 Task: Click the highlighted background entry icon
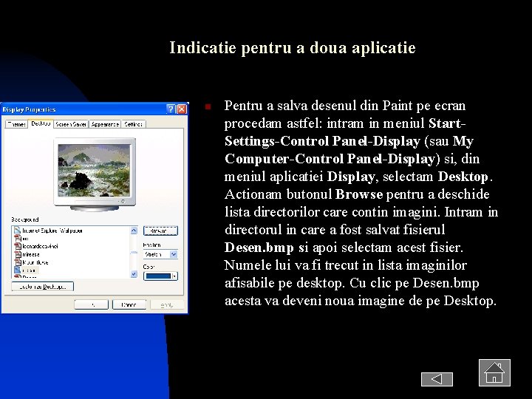18,270
